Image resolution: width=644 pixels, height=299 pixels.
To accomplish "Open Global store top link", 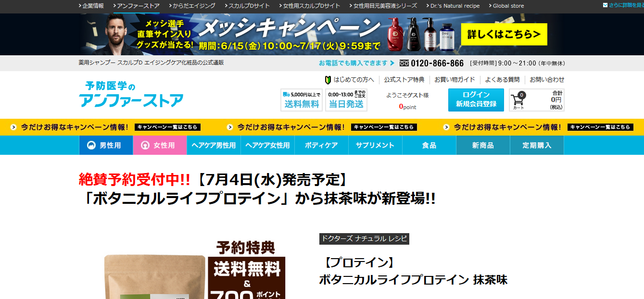I will [x=506, y=6].
